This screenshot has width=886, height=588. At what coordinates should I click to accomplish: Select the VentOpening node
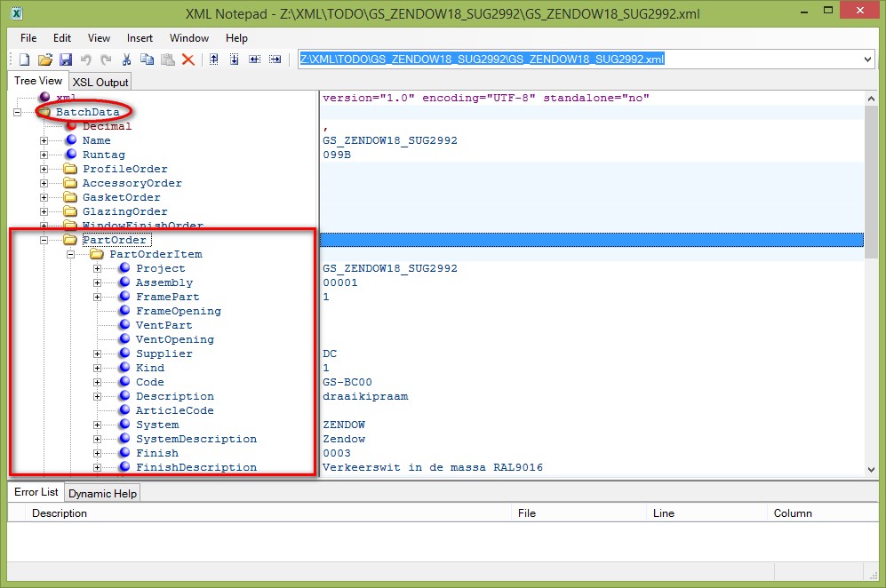[x=175, y=339]
